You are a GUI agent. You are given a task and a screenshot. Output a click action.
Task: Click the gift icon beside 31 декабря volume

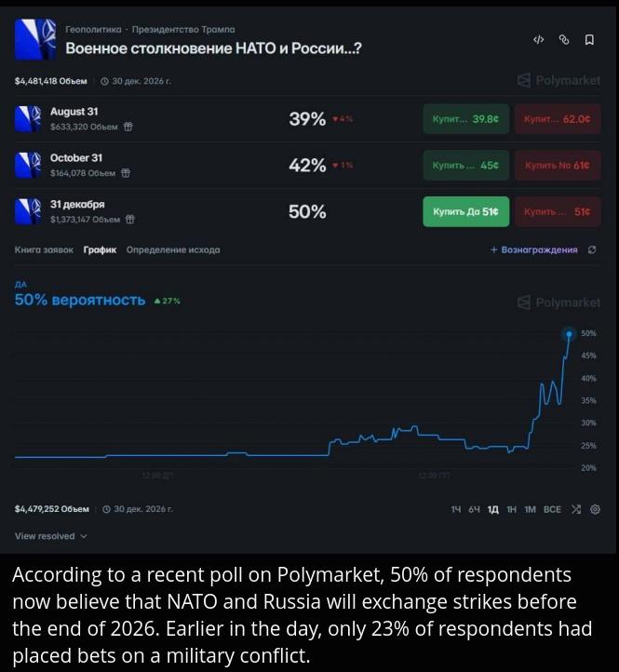tap(130, 220)
